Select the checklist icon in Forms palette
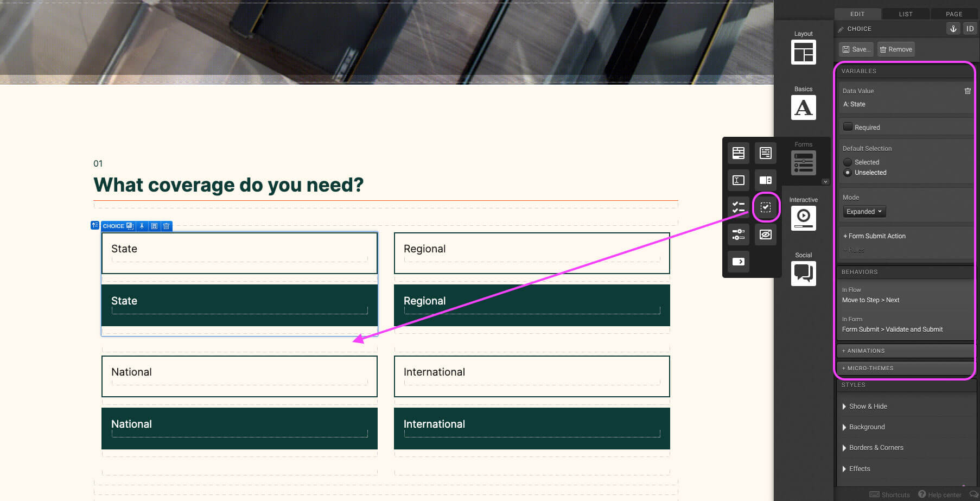The width and height of the screenshot is (980, 501). (x=738, y=207)
